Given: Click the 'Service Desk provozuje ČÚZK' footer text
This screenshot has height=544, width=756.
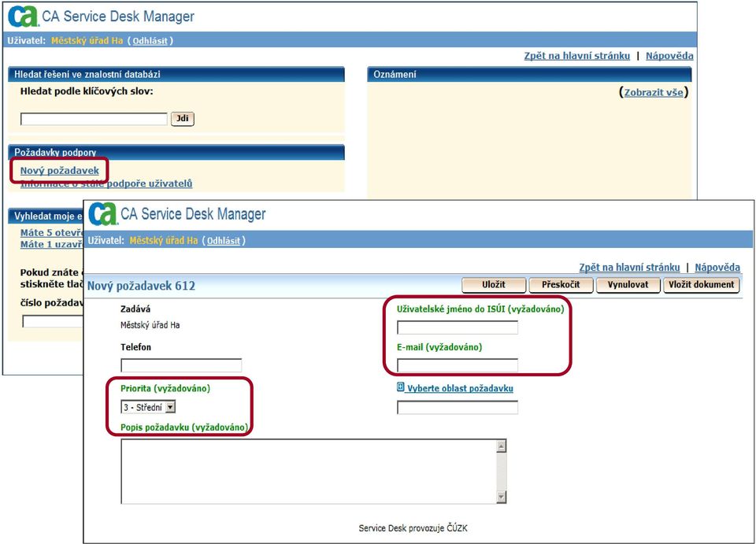Looking at the screenshot, I should (x=413, y=528).
